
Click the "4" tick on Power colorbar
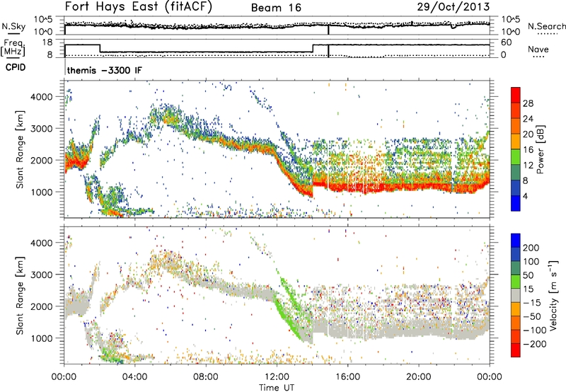click(526, 196)
